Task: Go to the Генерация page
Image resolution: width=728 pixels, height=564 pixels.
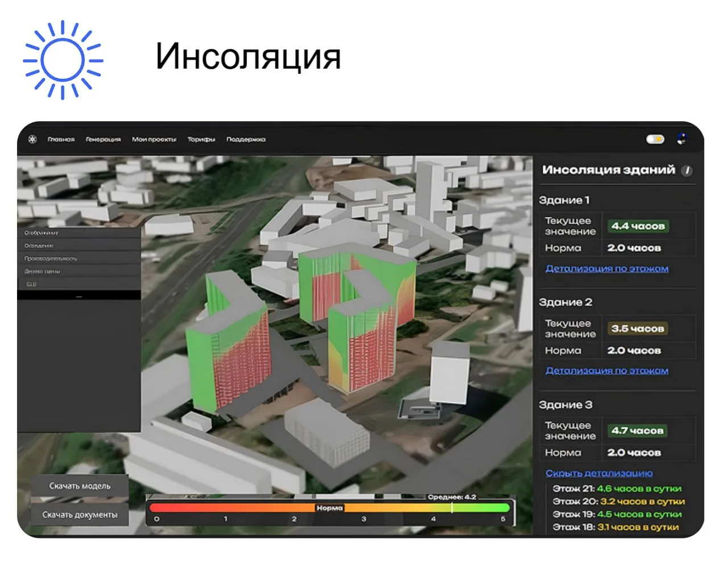Action: point(103,139)
